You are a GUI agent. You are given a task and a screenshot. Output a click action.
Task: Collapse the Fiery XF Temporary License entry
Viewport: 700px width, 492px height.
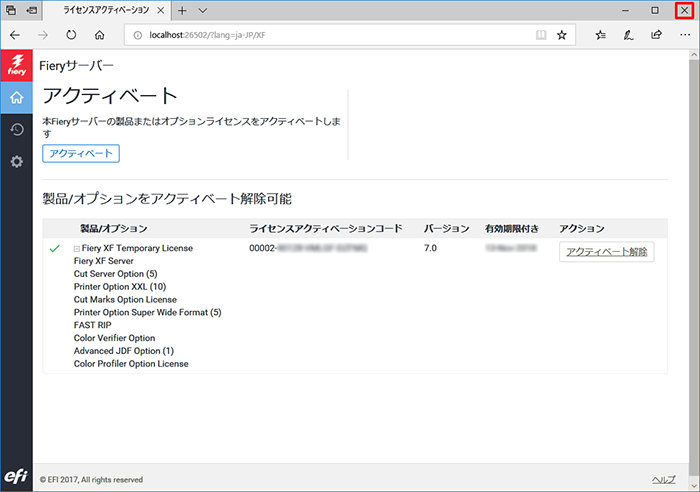tap(77, 249)
